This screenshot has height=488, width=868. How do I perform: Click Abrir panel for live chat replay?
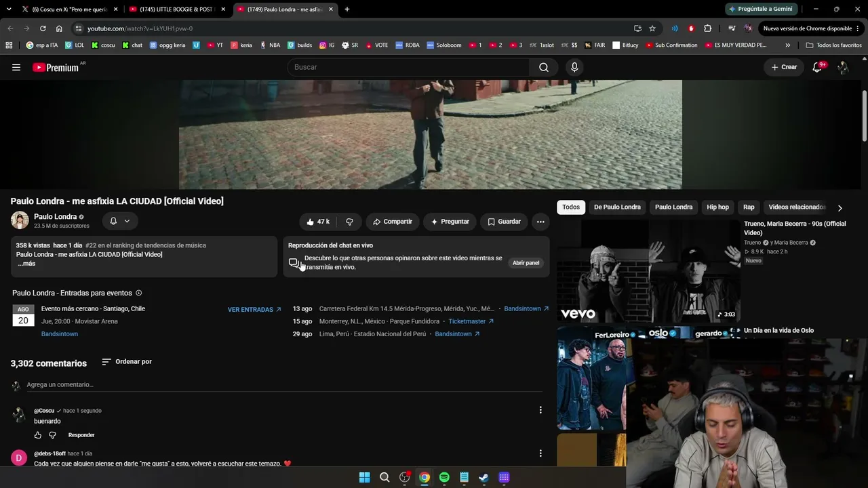[x=526, y=263]
